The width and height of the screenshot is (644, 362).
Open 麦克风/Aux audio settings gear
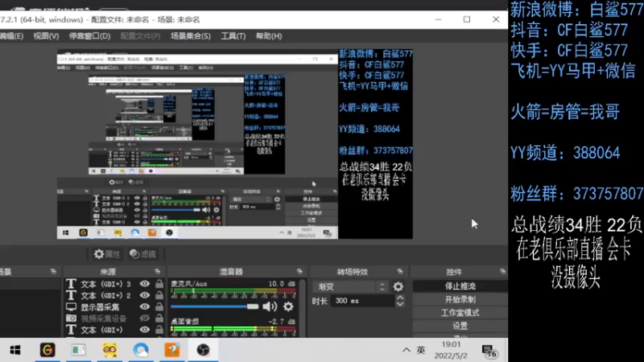(288, 306)
